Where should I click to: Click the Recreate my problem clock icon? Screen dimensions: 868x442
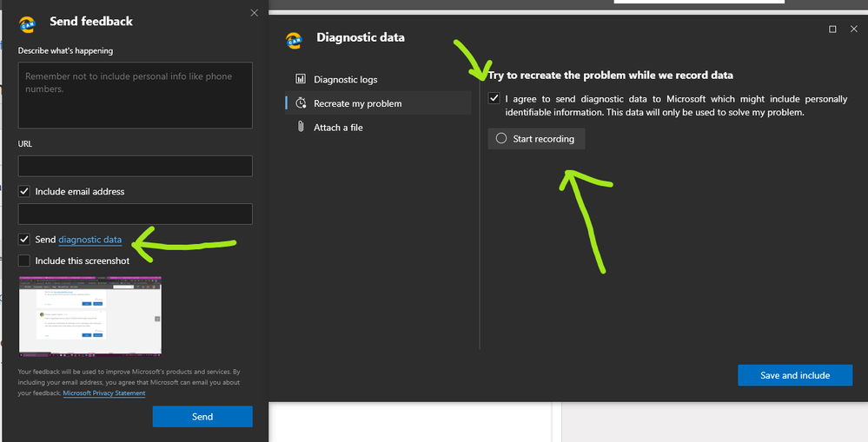[x=301, y=102]
